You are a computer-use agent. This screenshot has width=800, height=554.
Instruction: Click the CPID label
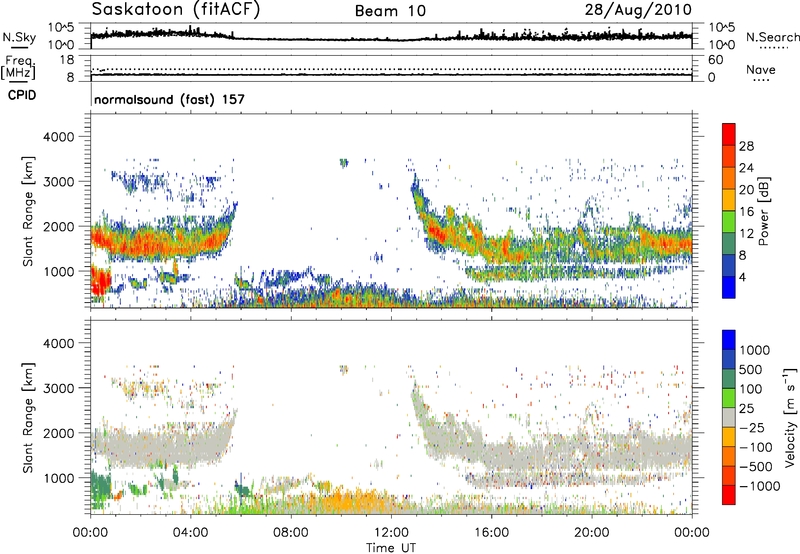coord(22,95)
